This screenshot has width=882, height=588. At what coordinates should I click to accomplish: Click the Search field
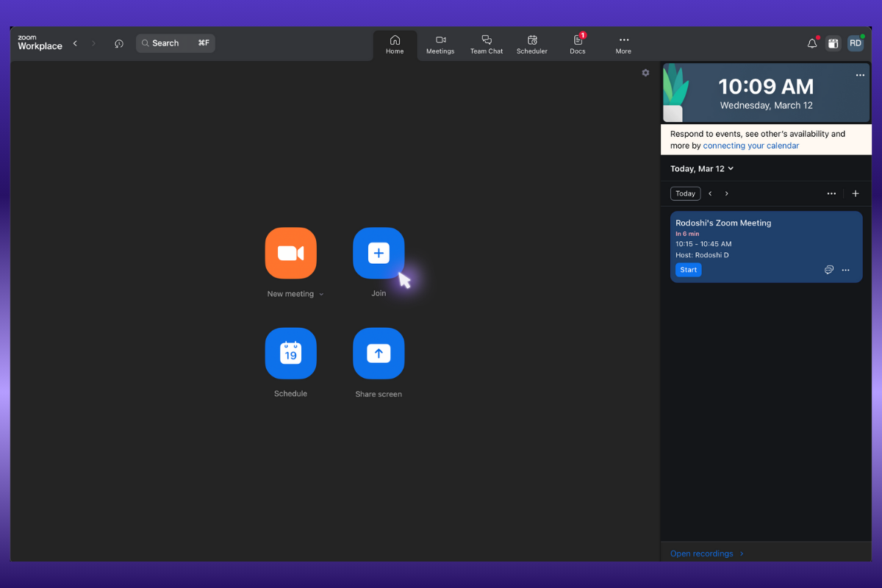click(176, 43)
